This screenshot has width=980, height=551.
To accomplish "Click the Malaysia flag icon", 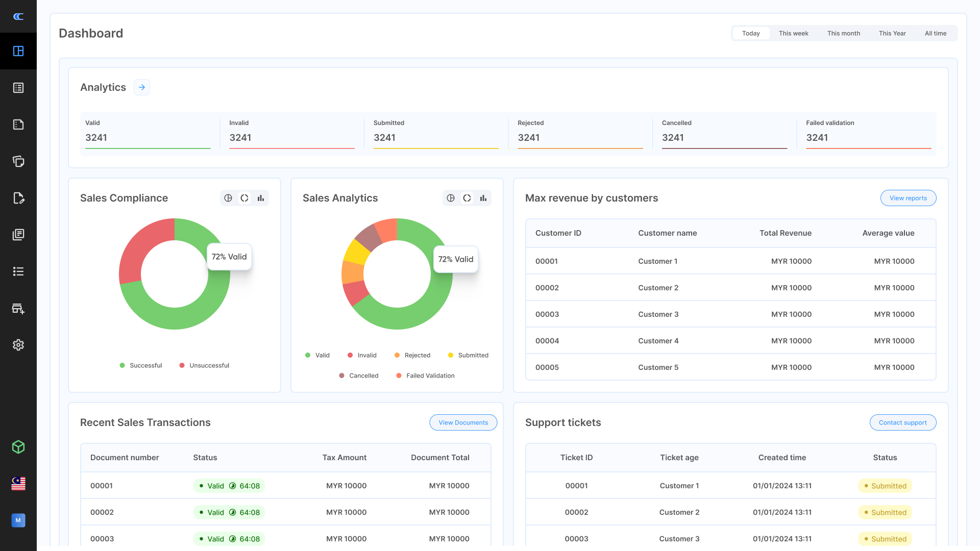I will coord(18,484).
